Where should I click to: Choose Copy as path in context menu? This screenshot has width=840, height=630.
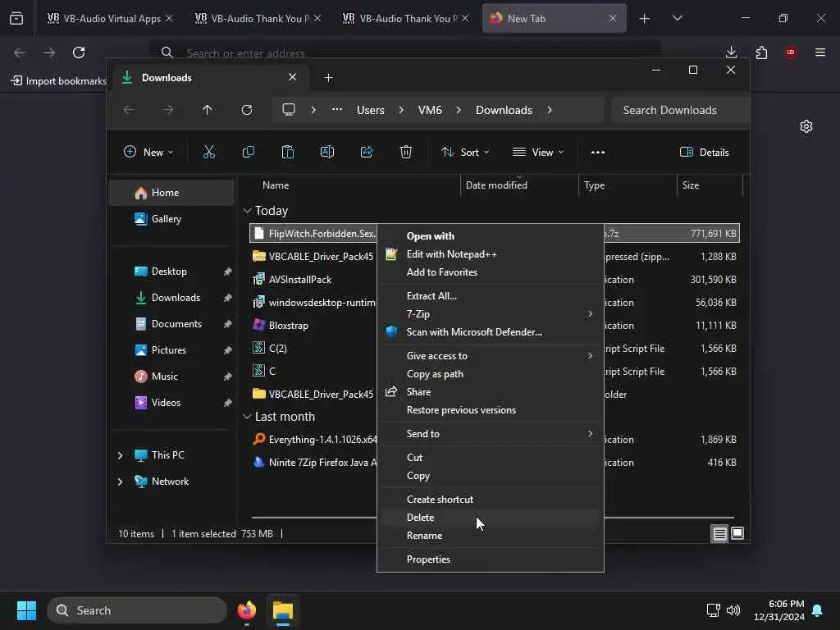pyautogui.click(x=491, y=374)
